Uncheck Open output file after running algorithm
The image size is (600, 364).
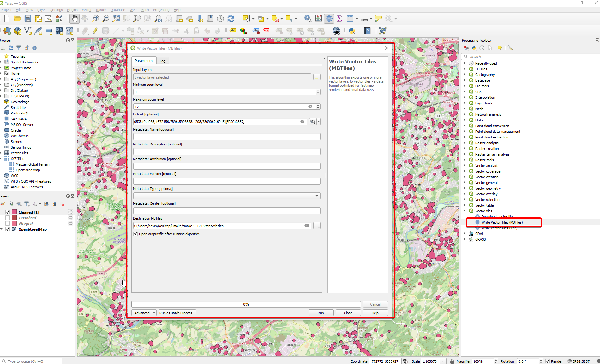tap(135, 234)
